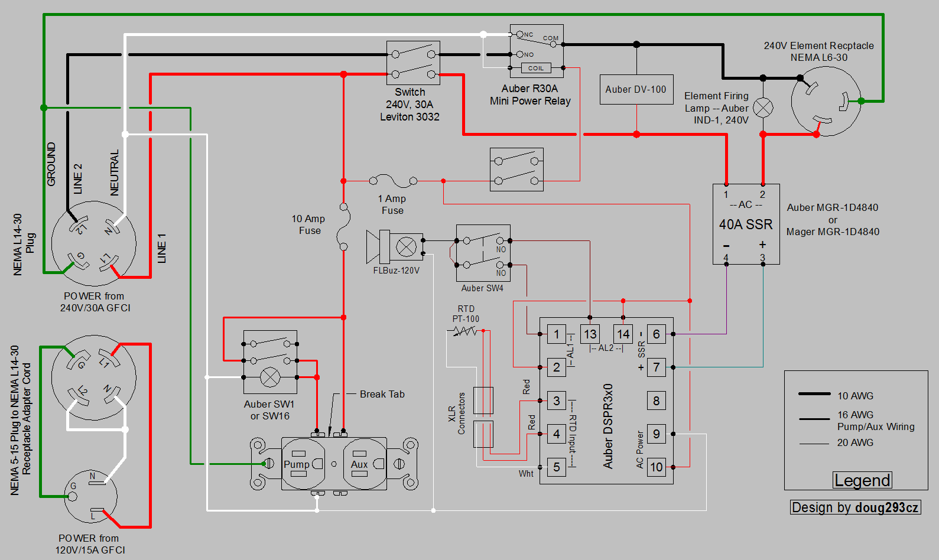Click the NEMA L6-30 receptacle symbol
The image size is (939, 560).
tap(826, 101)
